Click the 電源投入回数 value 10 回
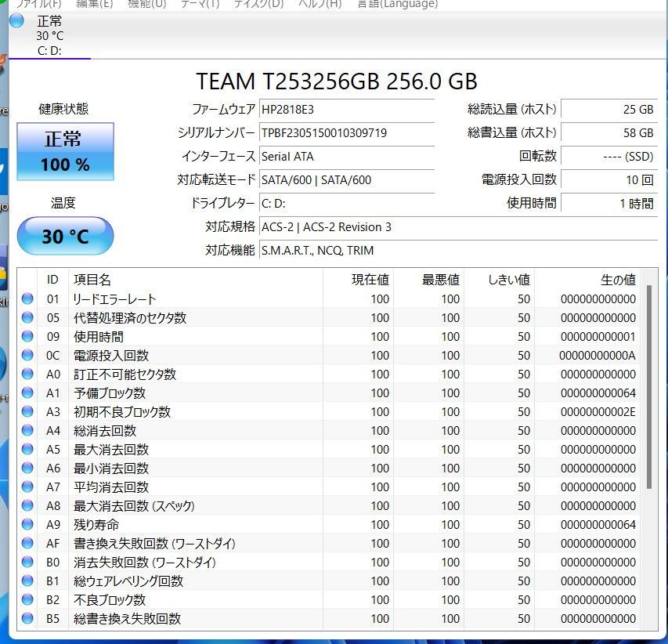The image size is (668, 644). pos(609,180)
